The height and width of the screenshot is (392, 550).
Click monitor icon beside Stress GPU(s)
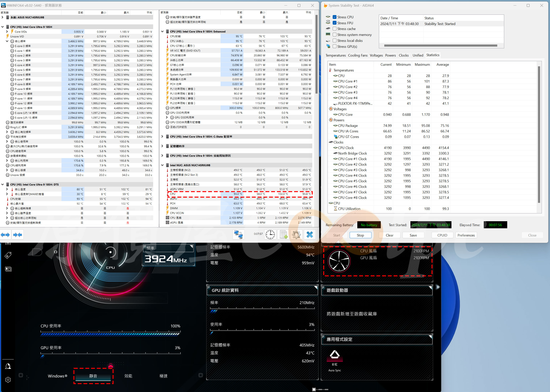tap(328, 46)
